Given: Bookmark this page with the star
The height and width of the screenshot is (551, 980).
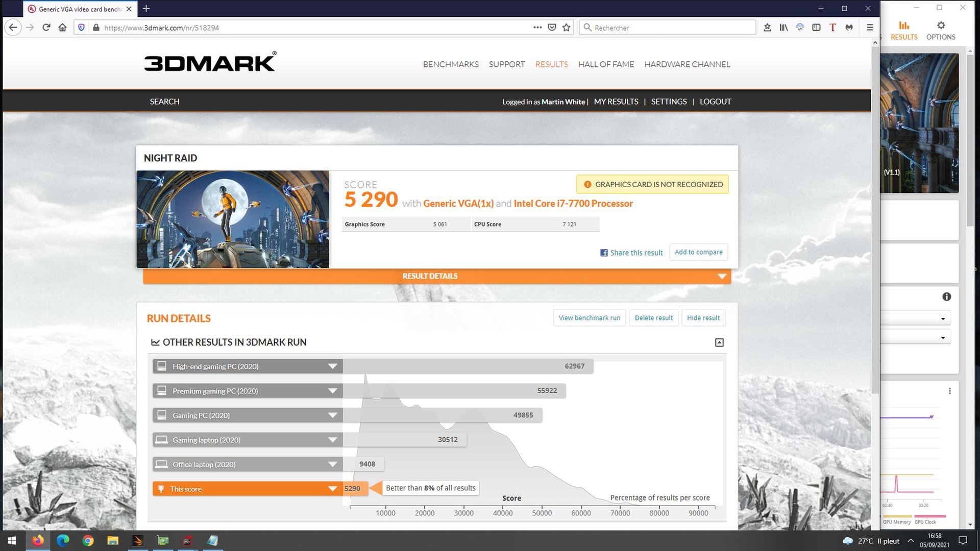Looking at the screenshot, I should [566, 28].
